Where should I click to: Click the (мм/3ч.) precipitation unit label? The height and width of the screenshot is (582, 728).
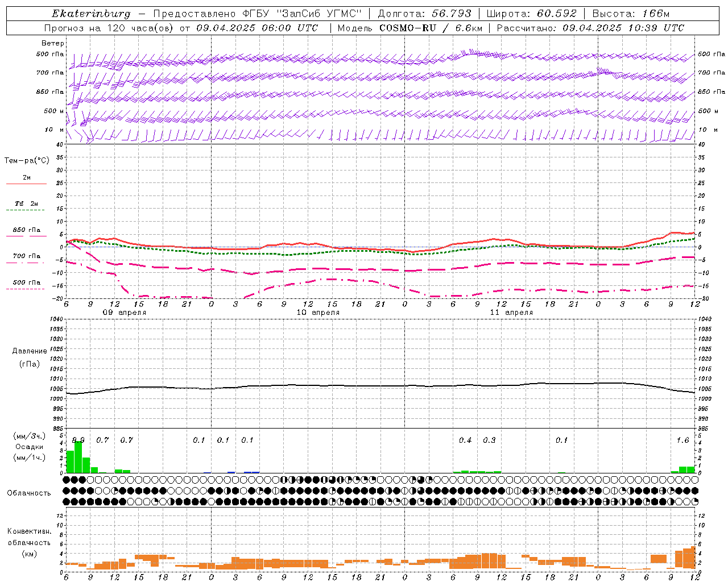(29, 436)
